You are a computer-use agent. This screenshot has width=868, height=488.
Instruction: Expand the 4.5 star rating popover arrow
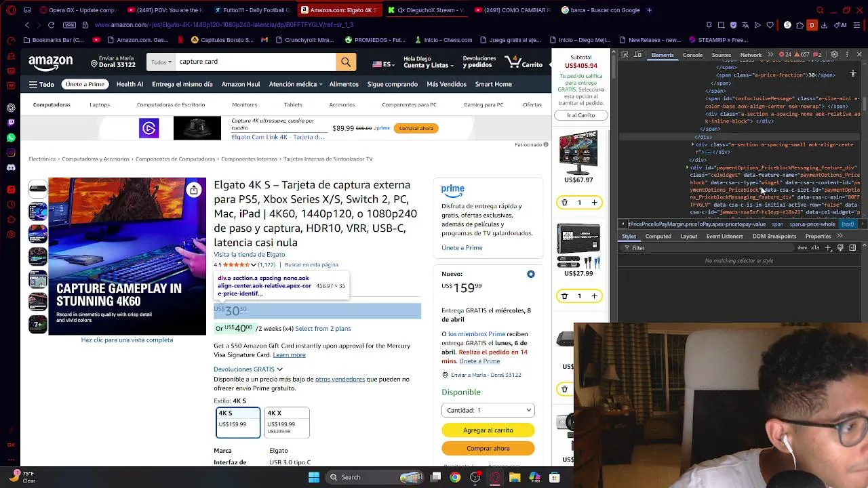tap(254, 265)
